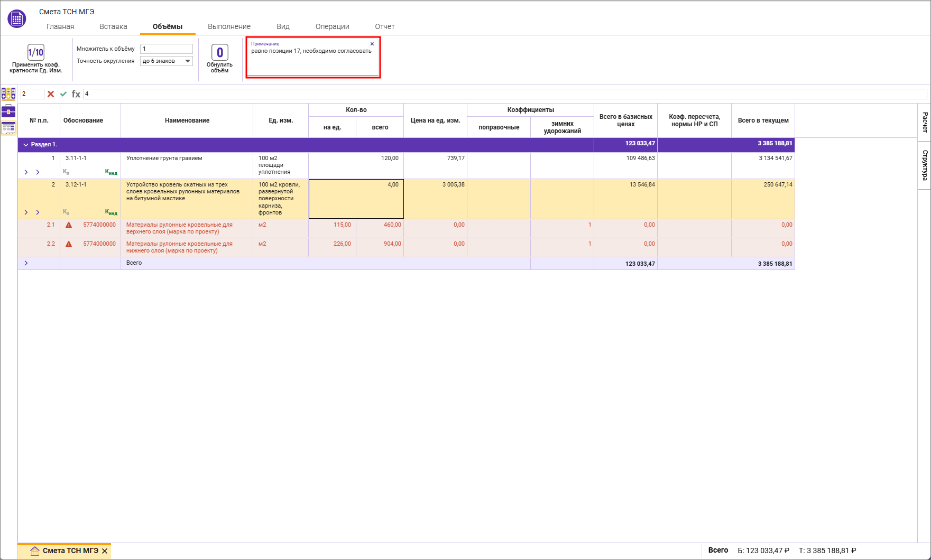Click the Обнулить объём zero icon
The image size is (931, 560).
tap(219, 52)
